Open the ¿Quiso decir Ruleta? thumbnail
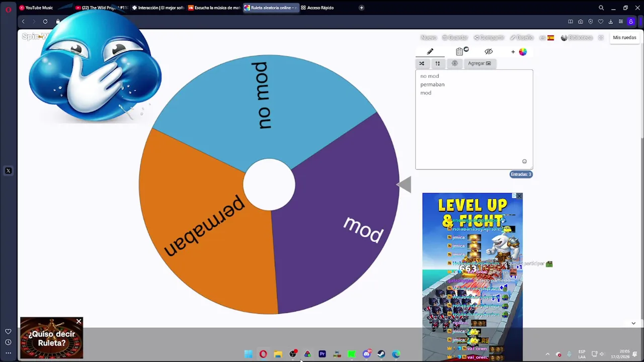The width and height of the screenshot is (644, 362). click(51, 338)
